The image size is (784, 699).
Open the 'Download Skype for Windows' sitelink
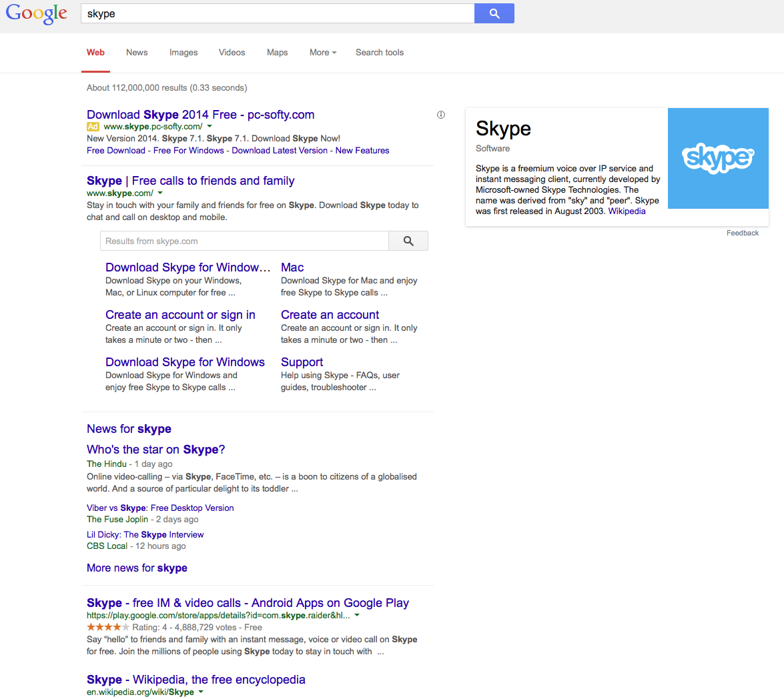click(185, 362)
